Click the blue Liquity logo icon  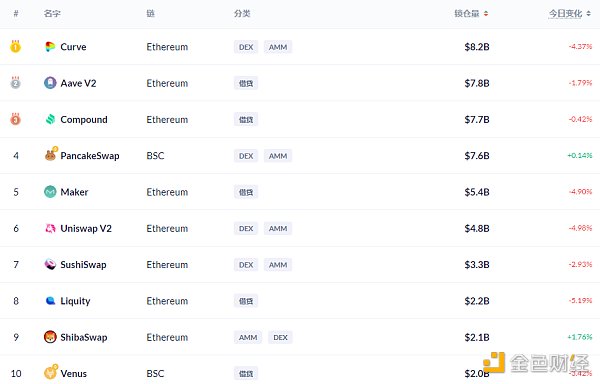(50, 301)
